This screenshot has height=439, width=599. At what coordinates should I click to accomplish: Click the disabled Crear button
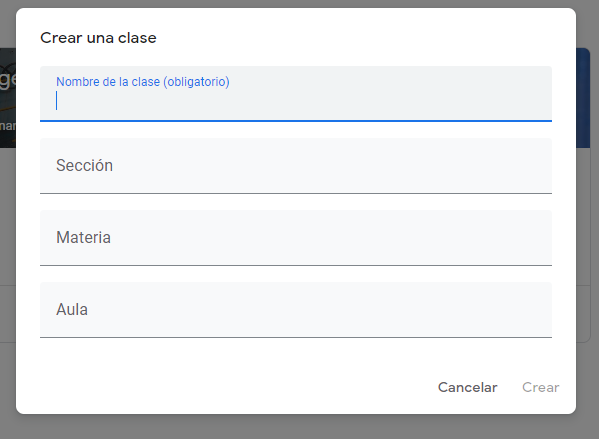[x=541, y=387]
